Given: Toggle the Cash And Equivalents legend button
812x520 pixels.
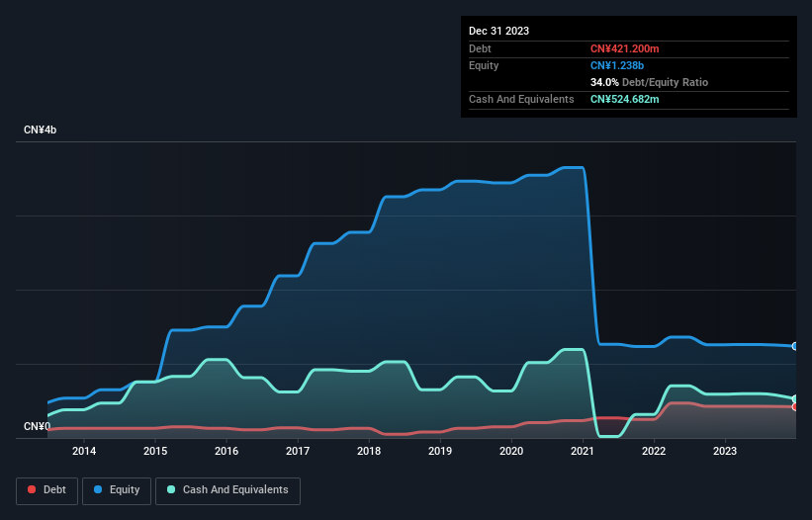Looking at the screenshot, I should pos(227,490).
